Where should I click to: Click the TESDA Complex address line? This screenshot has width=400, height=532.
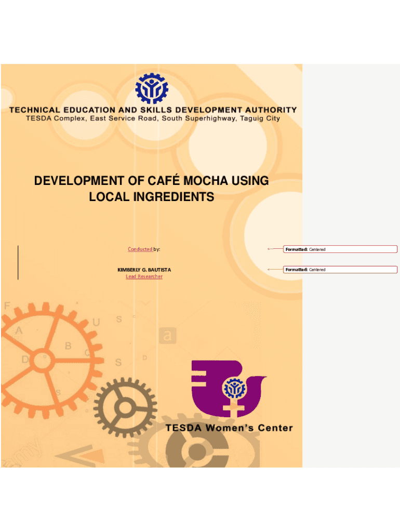click(x=153, y=118)
